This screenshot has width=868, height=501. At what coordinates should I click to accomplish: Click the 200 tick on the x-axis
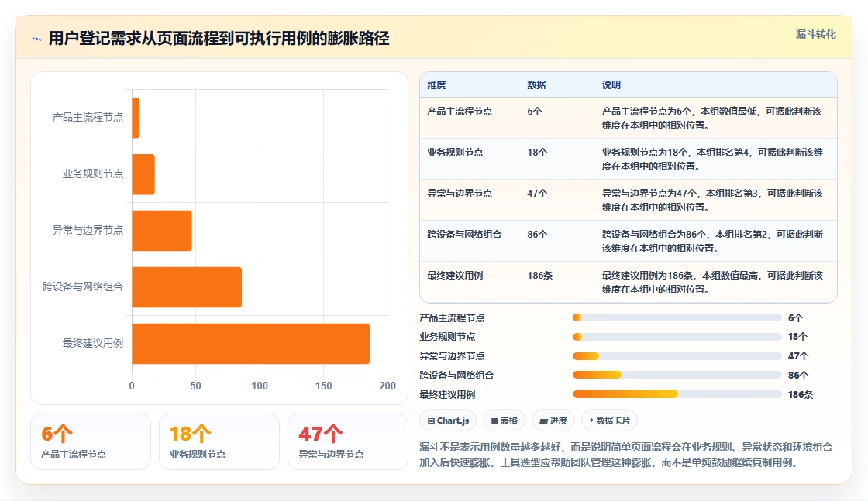387,386
